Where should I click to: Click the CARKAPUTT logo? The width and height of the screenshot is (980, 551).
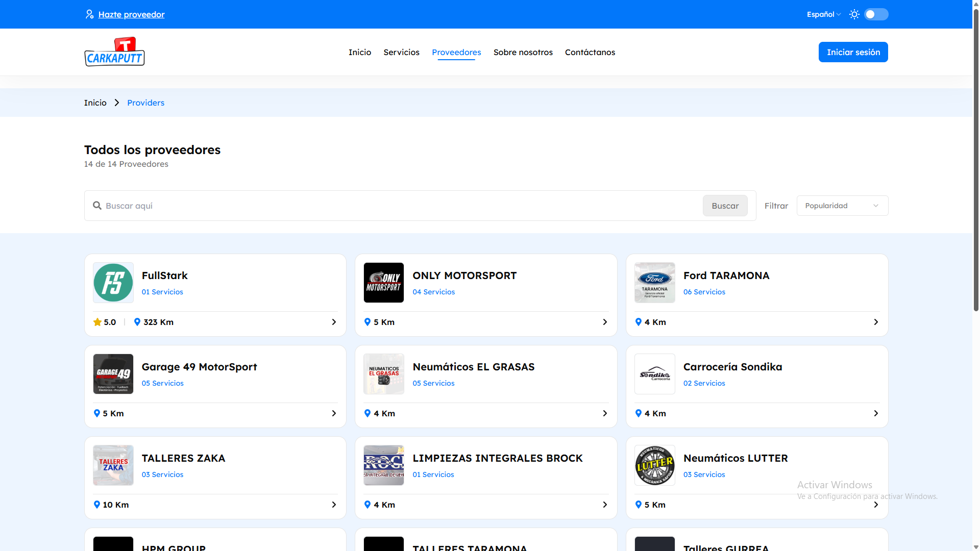tap(114, 52)
